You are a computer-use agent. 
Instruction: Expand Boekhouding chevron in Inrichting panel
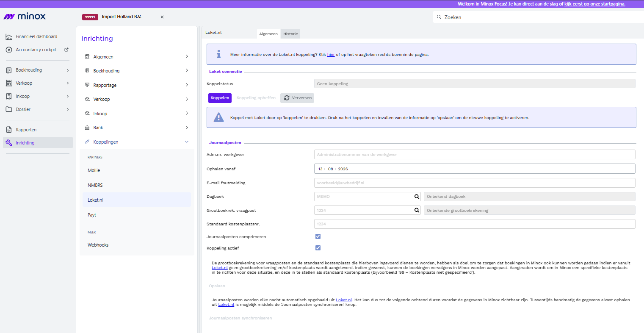pos(187,71)
